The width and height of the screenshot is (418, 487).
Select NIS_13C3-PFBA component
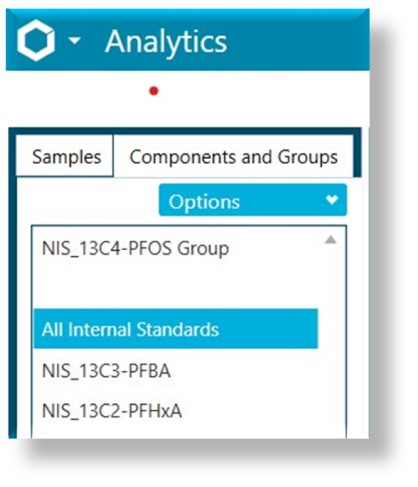pos(106,371)
